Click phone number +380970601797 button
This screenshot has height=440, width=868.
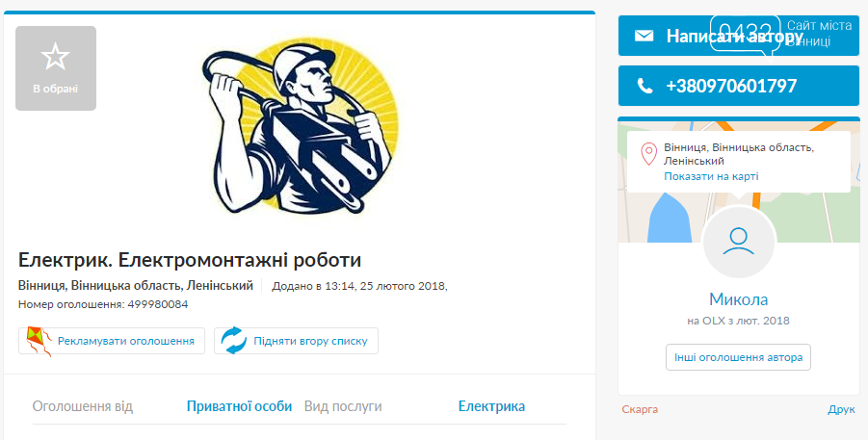coord(739,86)
